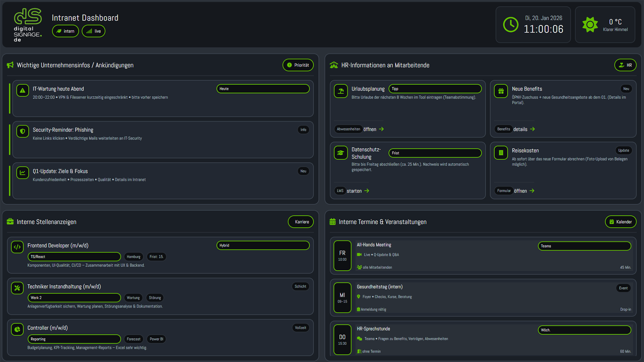Click the Teams tag on All-Hands Meeting
Image resolution: width=644 pixels, height=362 pixels.
tap(584, 246)
